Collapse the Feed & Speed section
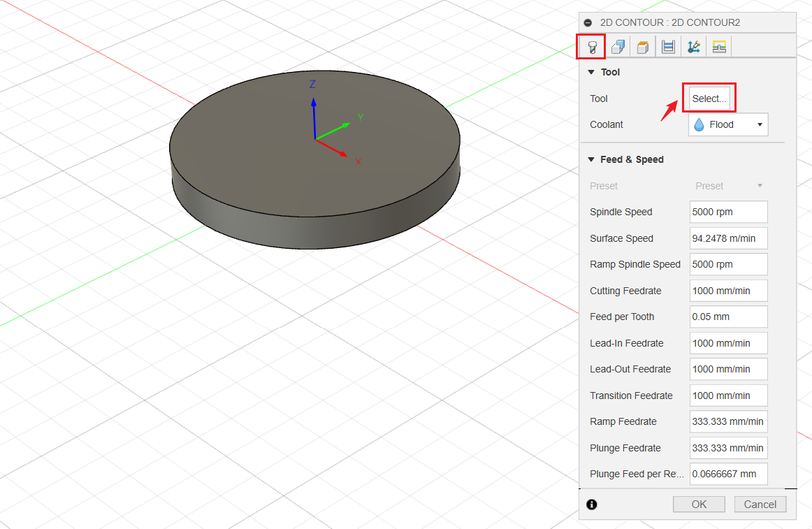 click(x=591, y=159)
